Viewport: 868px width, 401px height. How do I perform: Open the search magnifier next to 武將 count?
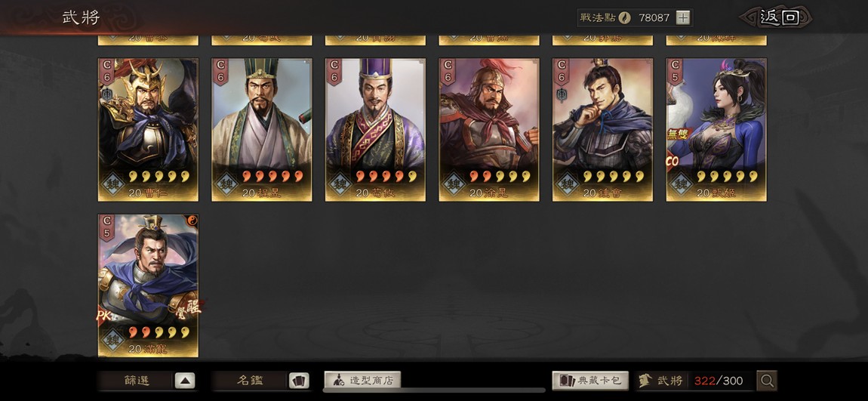click(x=767, y=381)
